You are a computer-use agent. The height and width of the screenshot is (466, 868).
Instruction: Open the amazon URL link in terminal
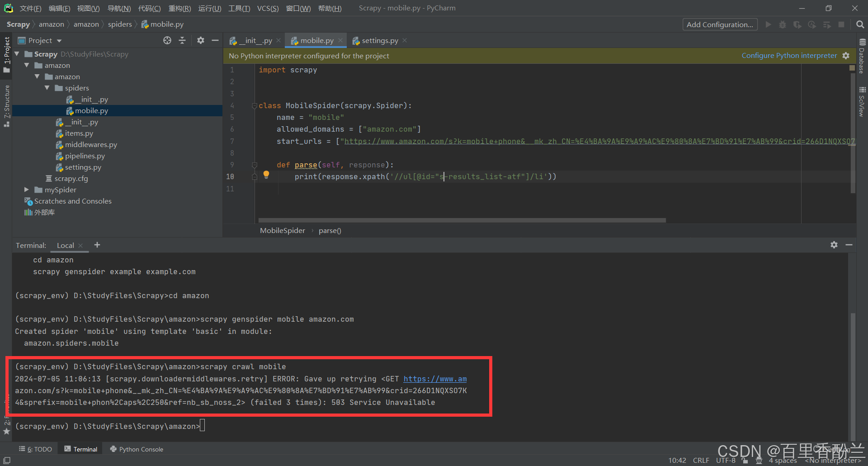pos(435,379)
